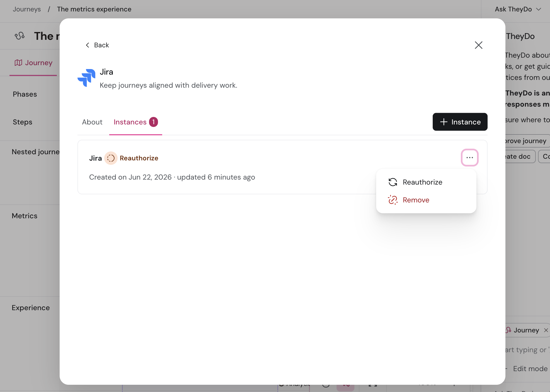Click the Edit mode label
The image size is (550, 392).
[x=530, y=369]
